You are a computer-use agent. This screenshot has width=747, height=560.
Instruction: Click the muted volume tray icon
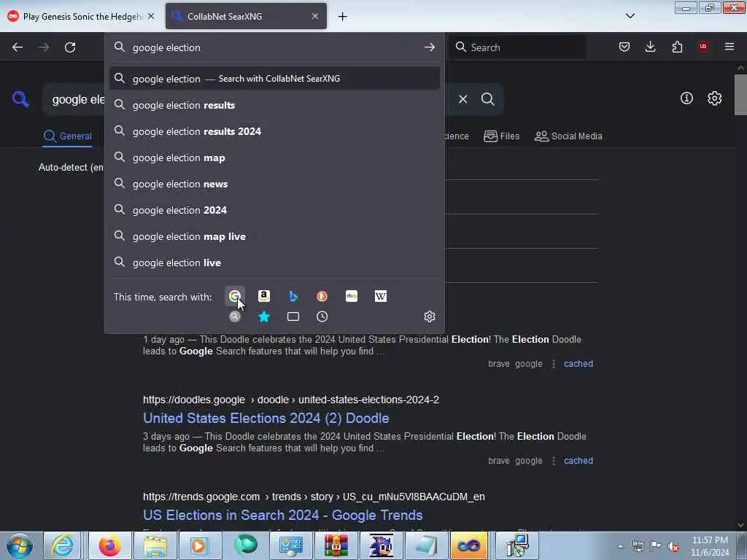[673, 546]
